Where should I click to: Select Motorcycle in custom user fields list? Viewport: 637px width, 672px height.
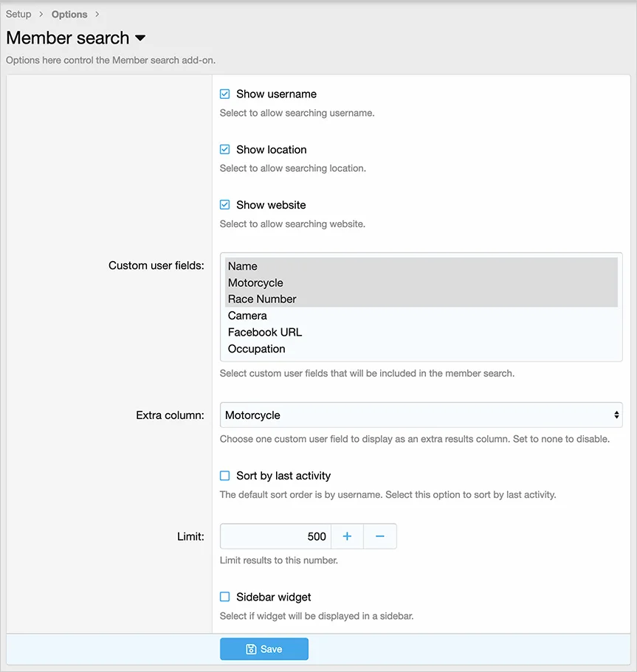point(255,283)
